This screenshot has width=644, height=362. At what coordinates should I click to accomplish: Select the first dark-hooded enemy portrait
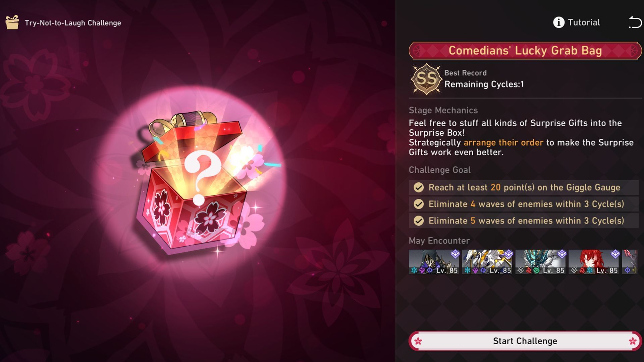click(434, 262)
